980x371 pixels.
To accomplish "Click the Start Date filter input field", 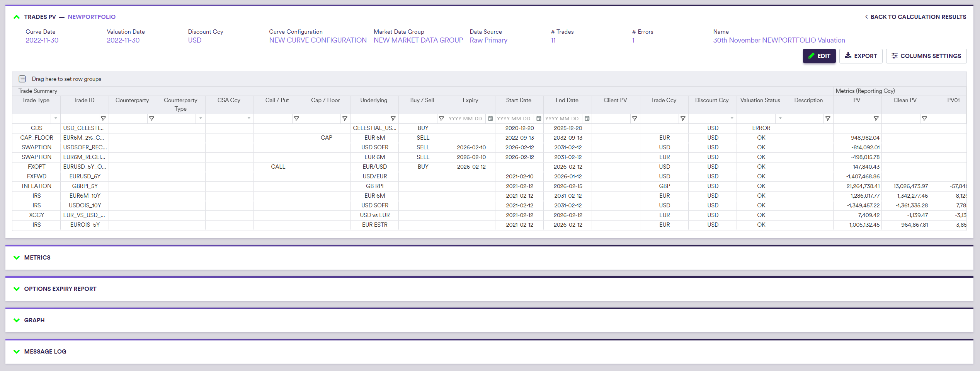I will [x=514, y=118].
